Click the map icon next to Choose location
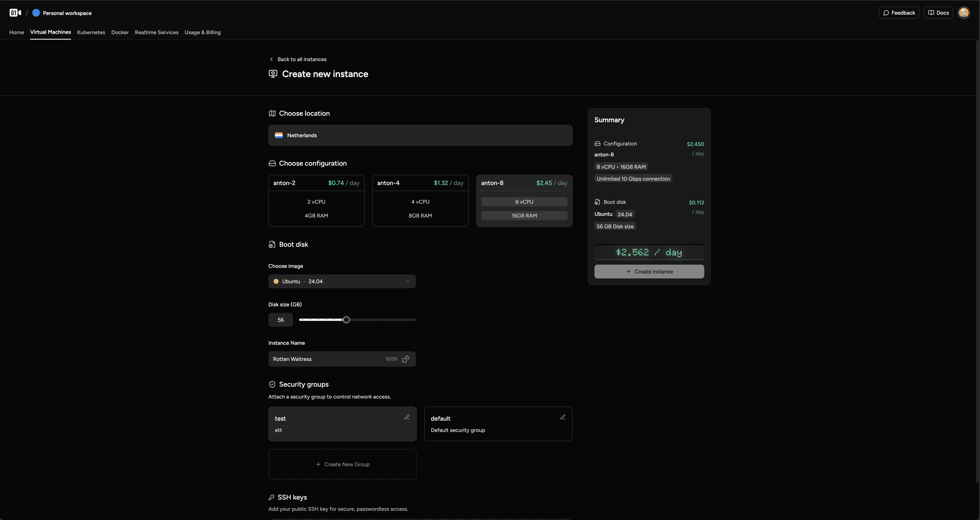The image size is (980, 520). point(272,113)
